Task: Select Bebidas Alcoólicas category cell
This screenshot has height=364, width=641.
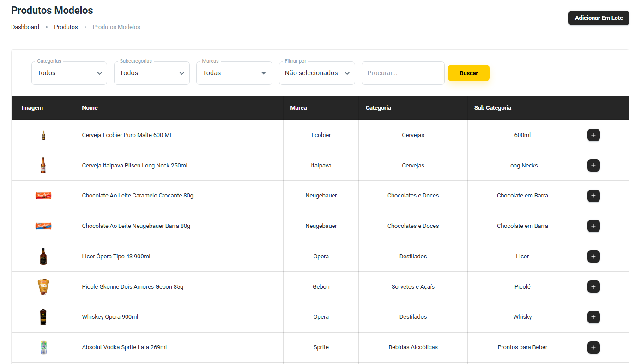Action: (x=413, y=347)
